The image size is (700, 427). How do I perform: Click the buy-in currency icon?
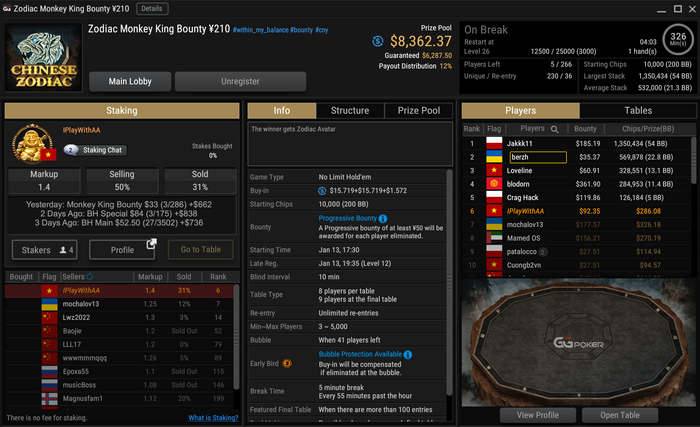(322, 191)
